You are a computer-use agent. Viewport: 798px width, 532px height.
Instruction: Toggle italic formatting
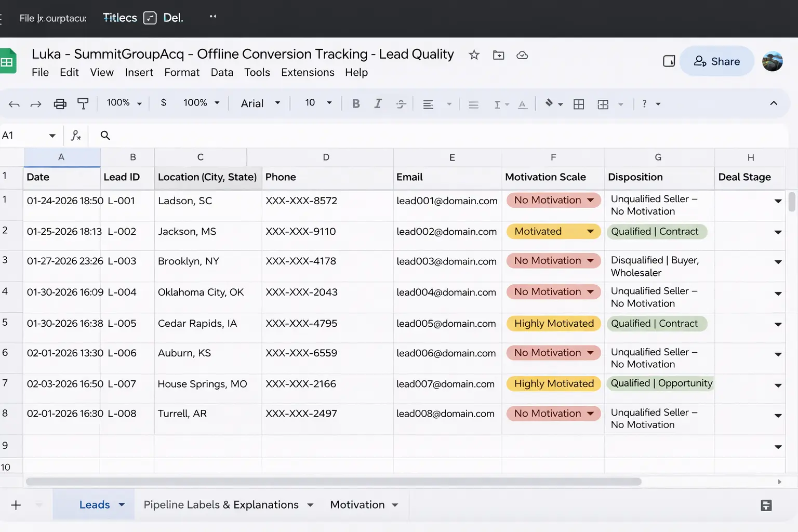pos(378,104)
